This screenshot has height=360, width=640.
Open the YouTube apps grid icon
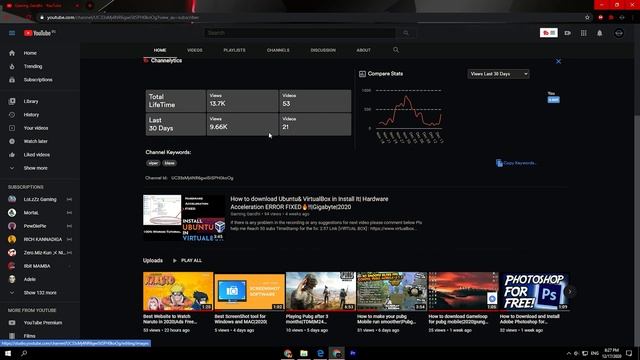[x=584, y=33]
